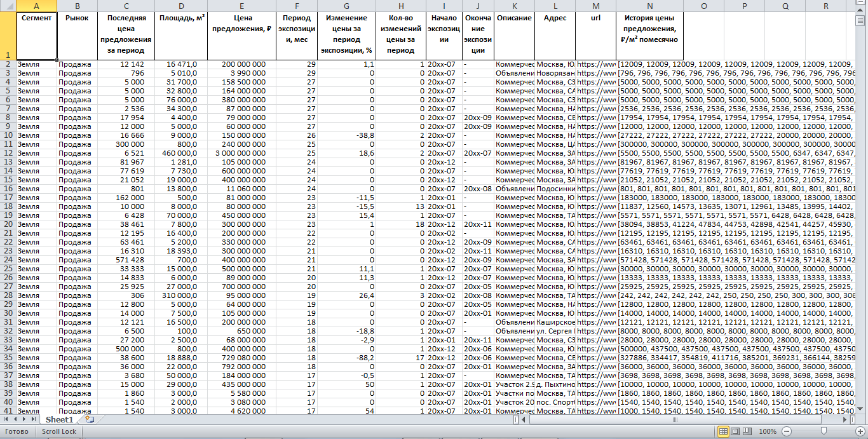Select the cell containing 3 000 000 000
This screenshot has height=439, width=868.
pos(242,153)
